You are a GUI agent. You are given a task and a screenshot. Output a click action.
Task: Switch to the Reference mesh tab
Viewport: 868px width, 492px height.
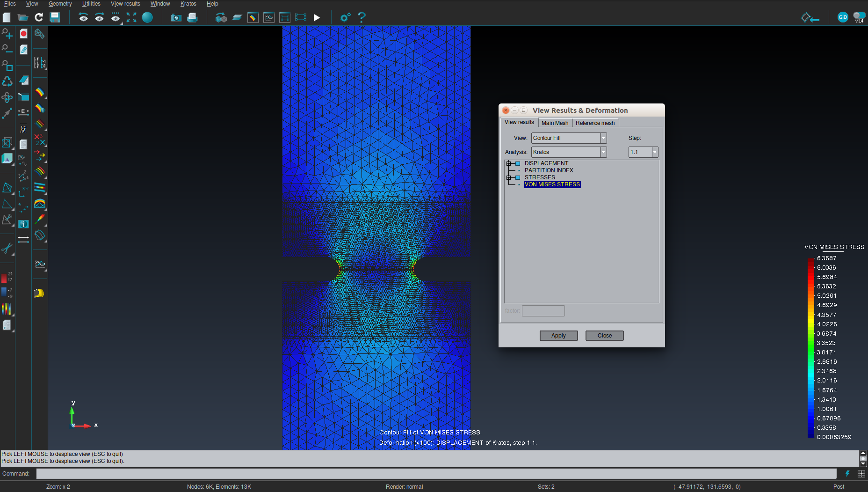coord(595,123)
